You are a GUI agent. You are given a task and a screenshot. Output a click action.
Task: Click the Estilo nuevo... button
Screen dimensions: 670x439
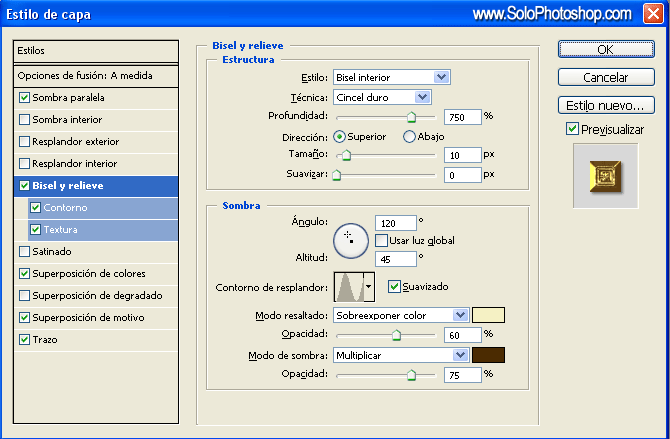pyautogui.click(x=605, y=105)
